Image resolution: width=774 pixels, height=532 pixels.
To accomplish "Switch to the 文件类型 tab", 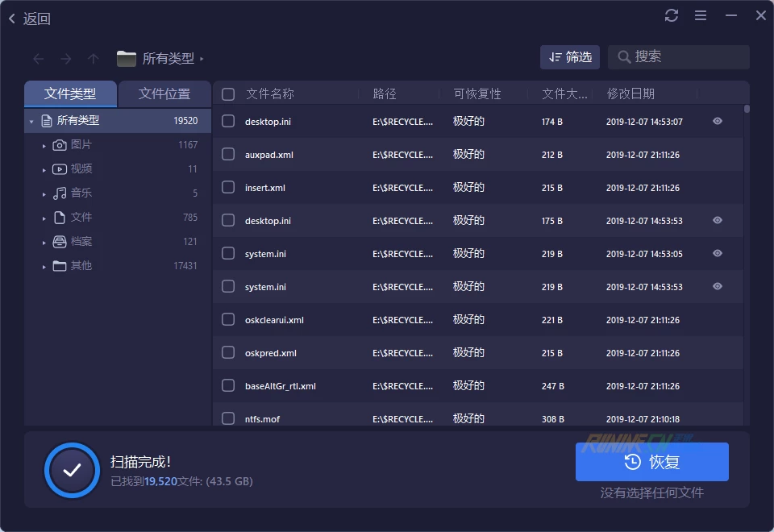I will (x=70, y=94).
